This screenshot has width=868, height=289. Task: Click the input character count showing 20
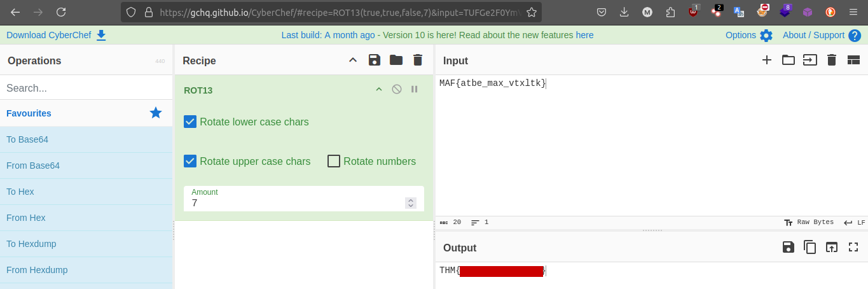coord(451,222)
